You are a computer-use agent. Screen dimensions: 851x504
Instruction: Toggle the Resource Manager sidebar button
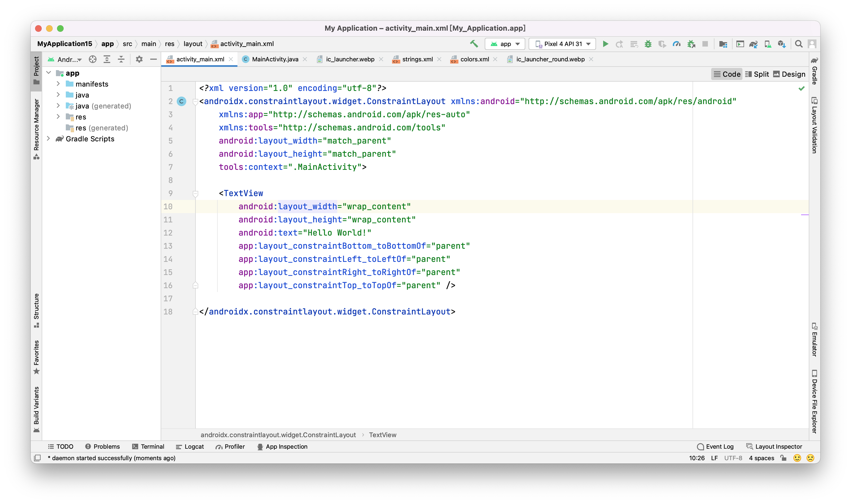[x=36, y=129]
